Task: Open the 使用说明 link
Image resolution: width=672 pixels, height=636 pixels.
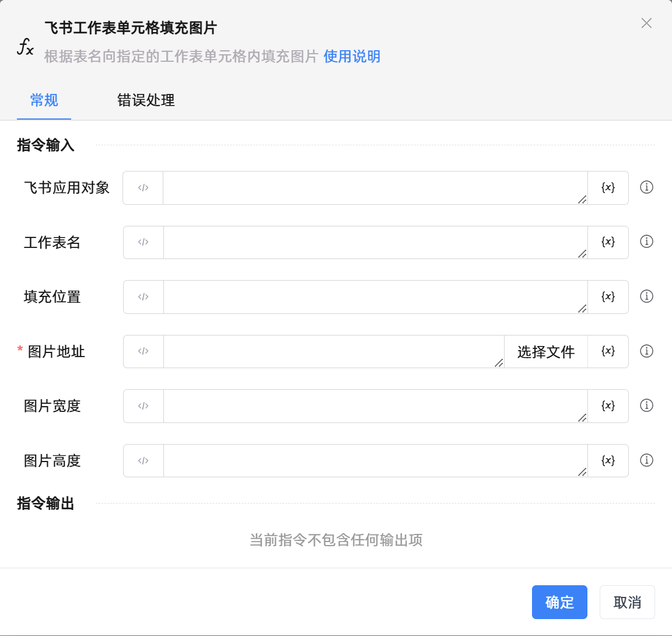Action: click(352, 57)
